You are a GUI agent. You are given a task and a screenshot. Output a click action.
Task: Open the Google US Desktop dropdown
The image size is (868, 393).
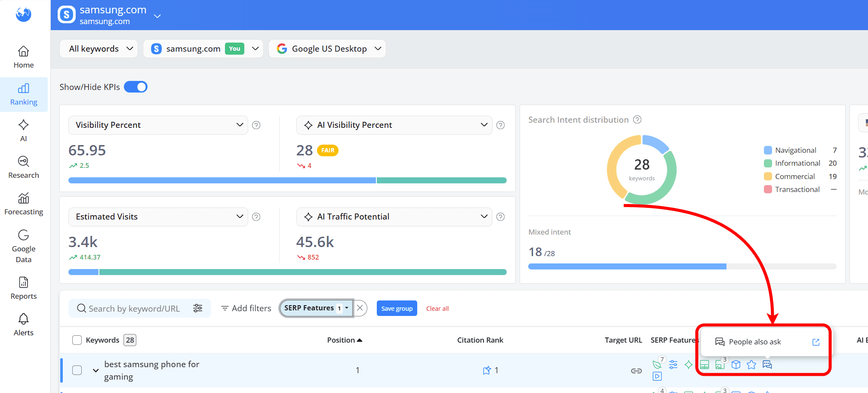pos(327,48)
